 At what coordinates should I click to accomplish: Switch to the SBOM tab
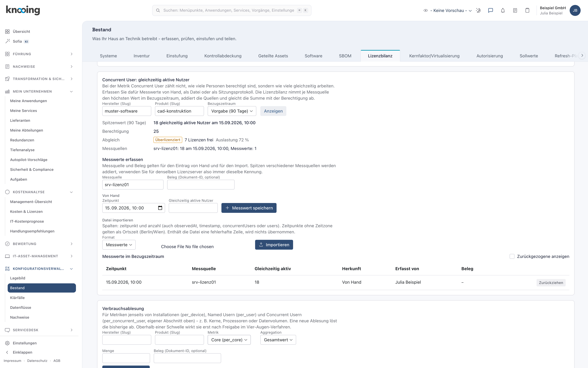pyautogui.click(x=345, y=56)
